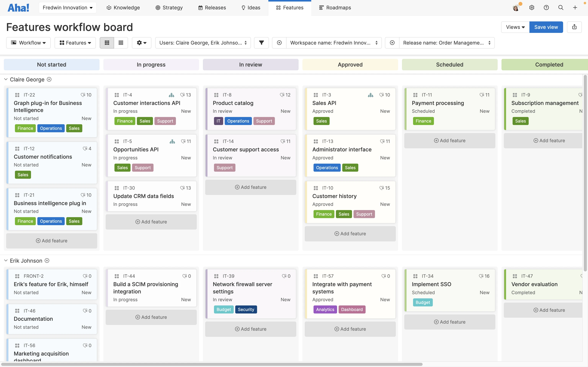This screenshot has height=367, width=588.
Task: Open the Ideas section
Action: (x=251, y=7)
